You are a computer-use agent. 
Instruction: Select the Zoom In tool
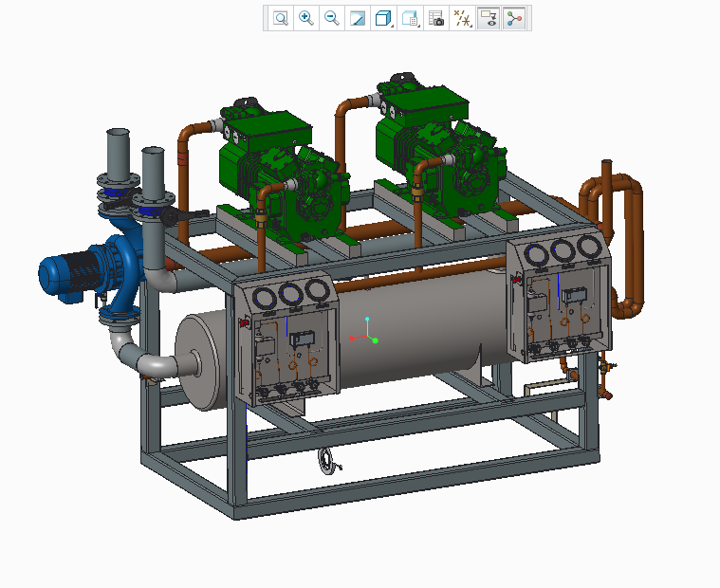(306, 18)
